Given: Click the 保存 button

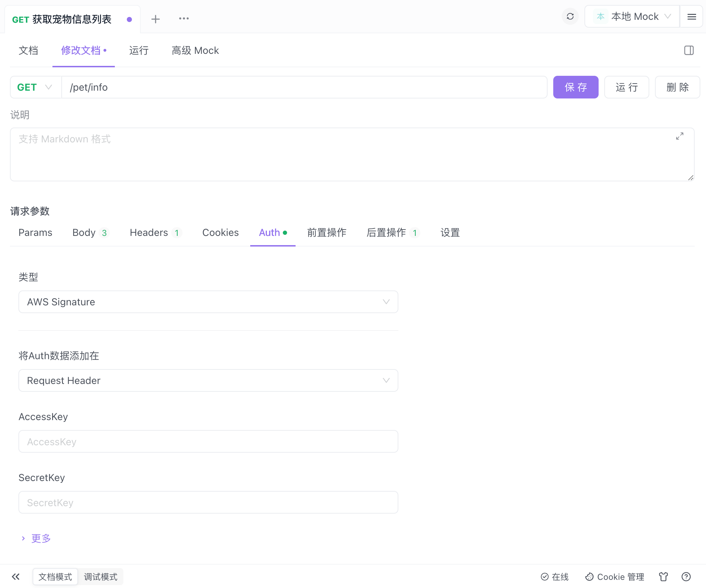Looking at the screenshot, I should (576, 87).
